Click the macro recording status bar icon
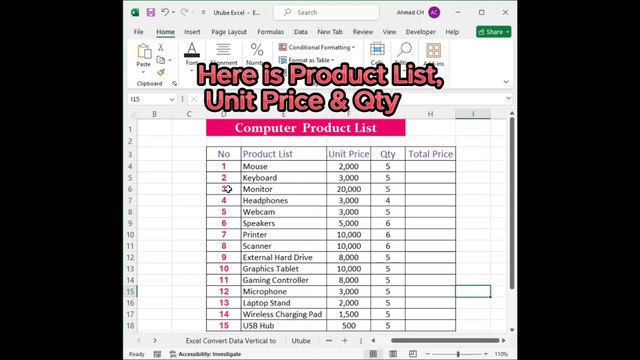 tap(157, 354)
